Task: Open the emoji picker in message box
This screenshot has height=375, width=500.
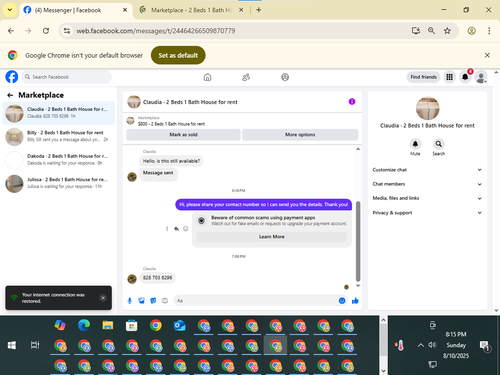Action: (x=342, y=301)
